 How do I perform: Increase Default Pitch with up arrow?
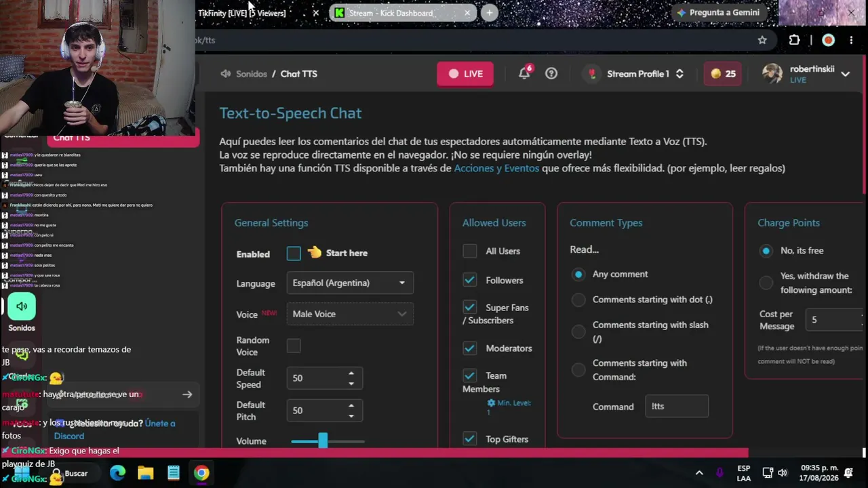(351, 406)
